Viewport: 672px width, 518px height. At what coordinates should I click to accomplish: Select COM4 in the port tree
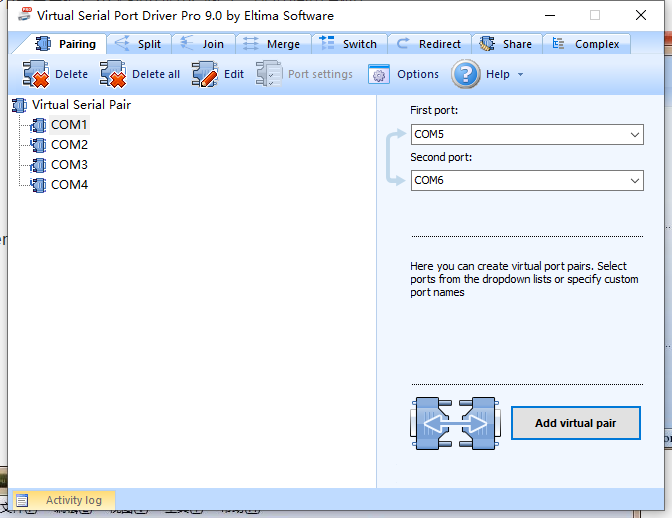click(x=69, y=185)
